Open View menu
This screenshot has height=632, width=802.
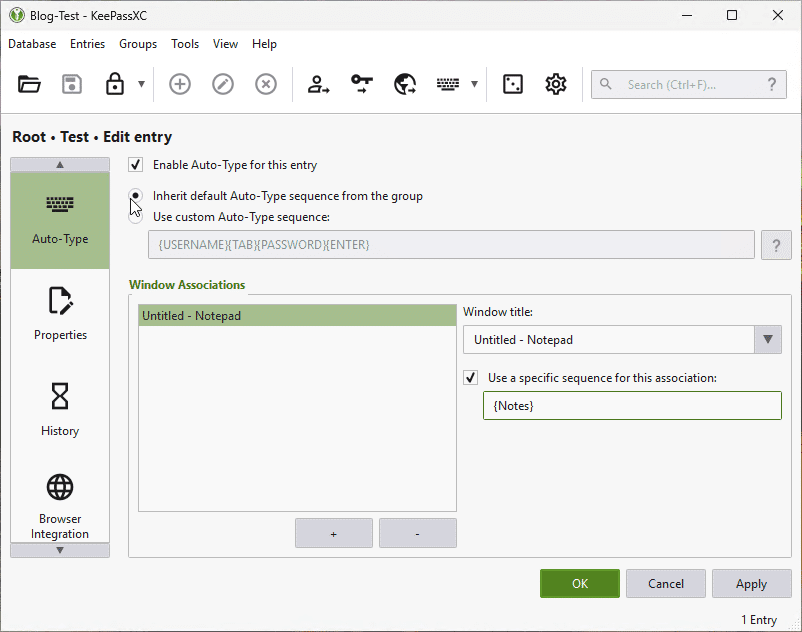click(x=226, y=44)
